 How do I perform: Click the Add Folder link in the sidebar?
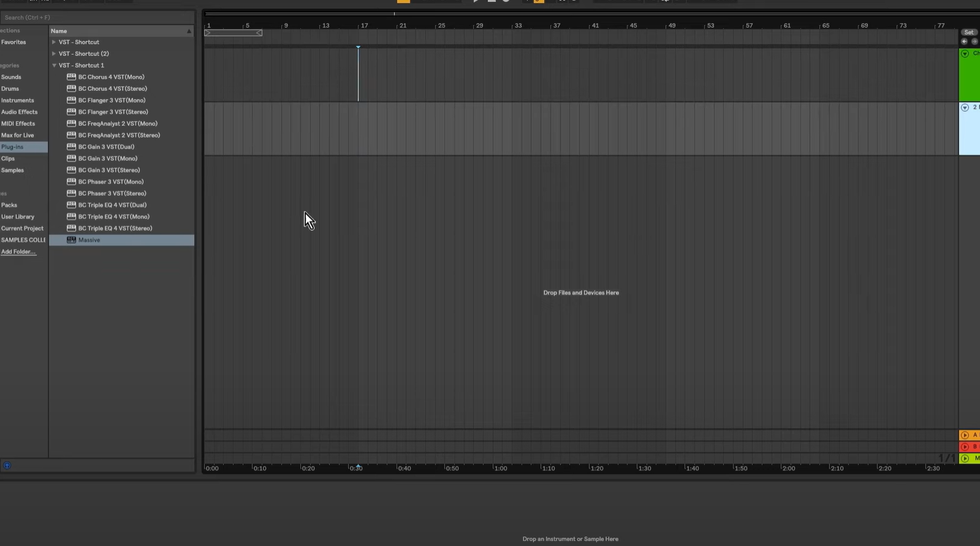tap(19, 251)
